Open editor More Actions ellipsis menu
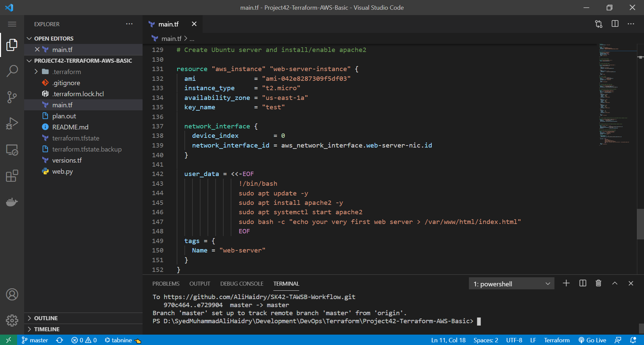The image size is (644, 345). pyautogui.click(x=631, y=24)
